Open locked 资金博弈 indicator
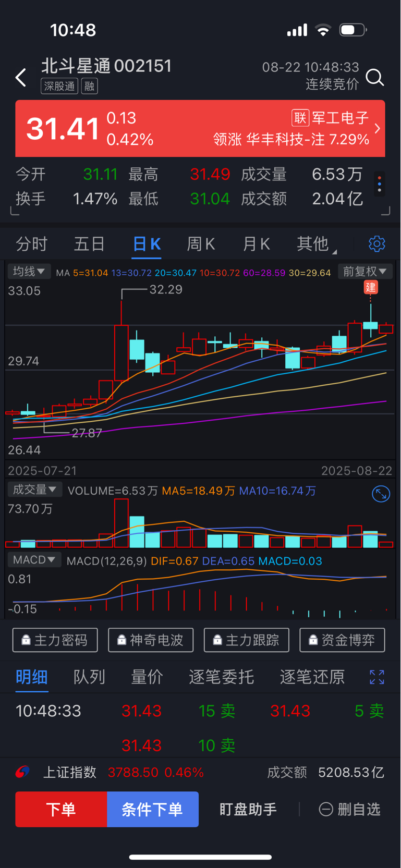This screenshot has height=868, width=401. click(x=343, y=640)
